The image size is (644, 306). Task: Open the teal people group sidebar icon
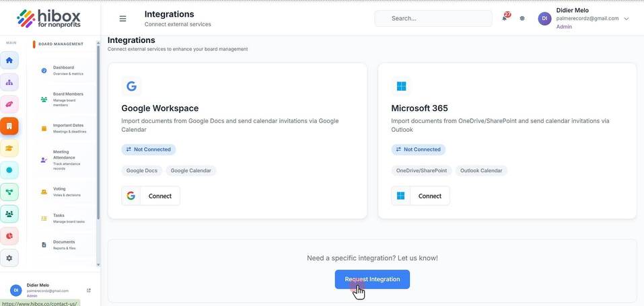click(9, 214)
